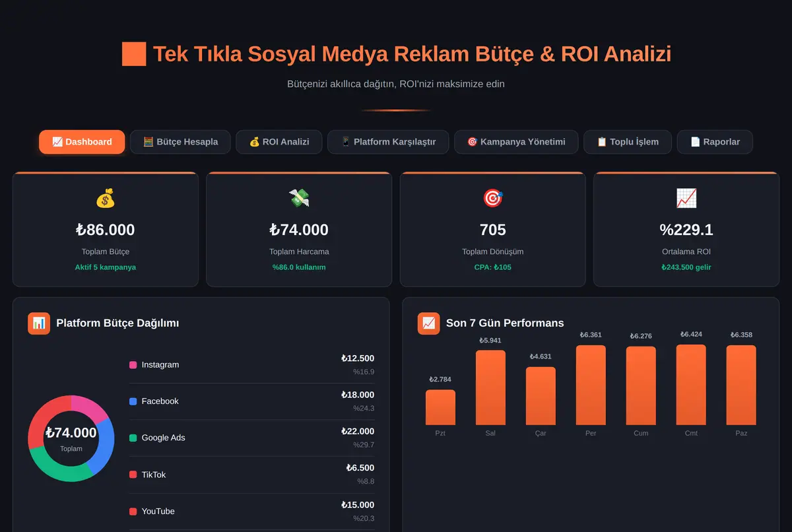Click the Per bar in performance chart
Viewport: 792px width, 532px height.
tap(591, 385)
